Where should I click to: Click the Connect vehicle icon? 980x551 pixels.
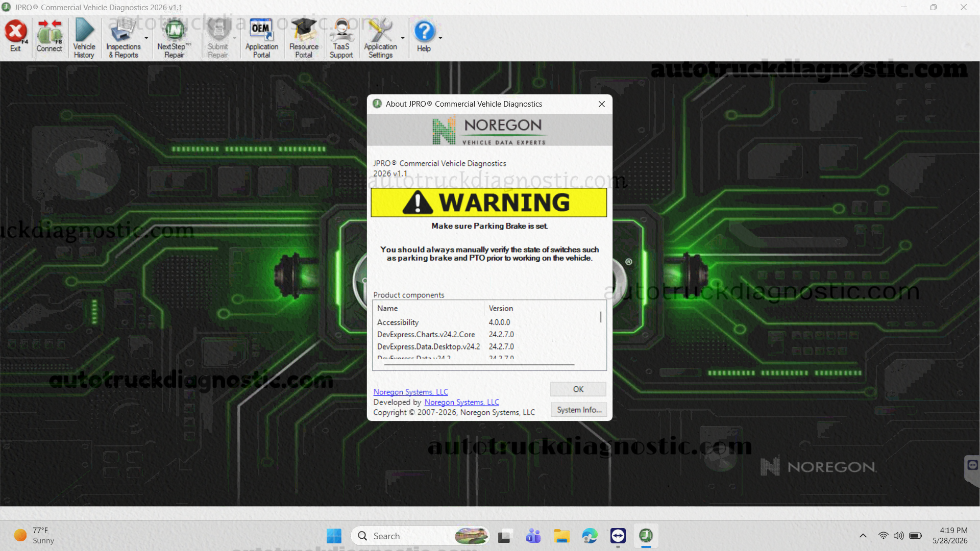49,37
